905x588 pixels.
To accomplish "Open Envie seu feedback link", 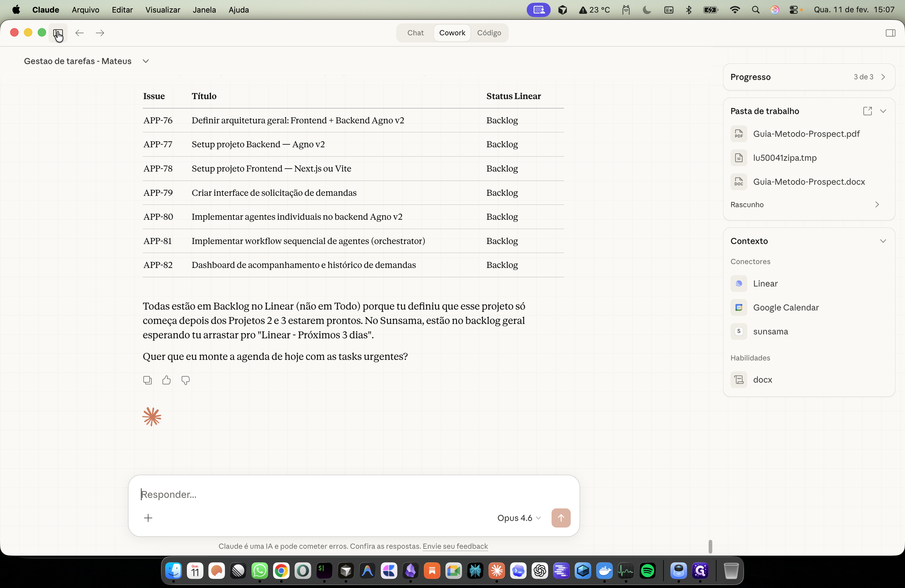I will click(x=455, y=546).
